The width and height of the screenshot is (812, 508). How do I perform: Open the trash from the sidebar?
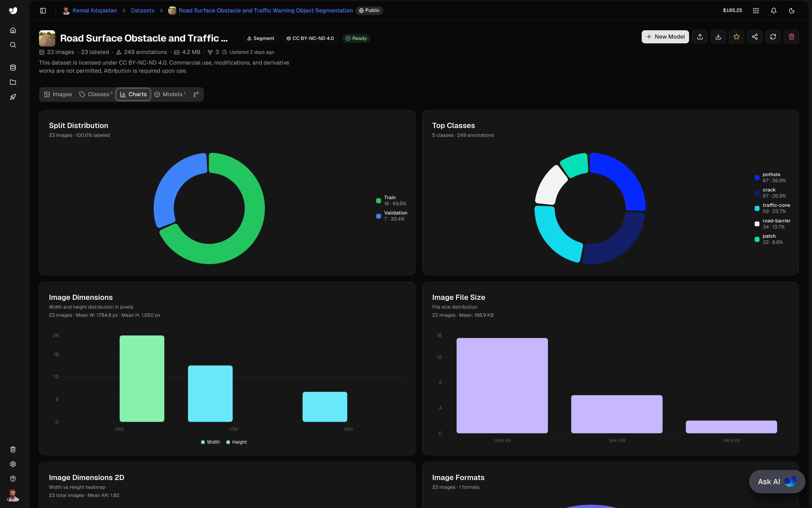click(13, 450)
